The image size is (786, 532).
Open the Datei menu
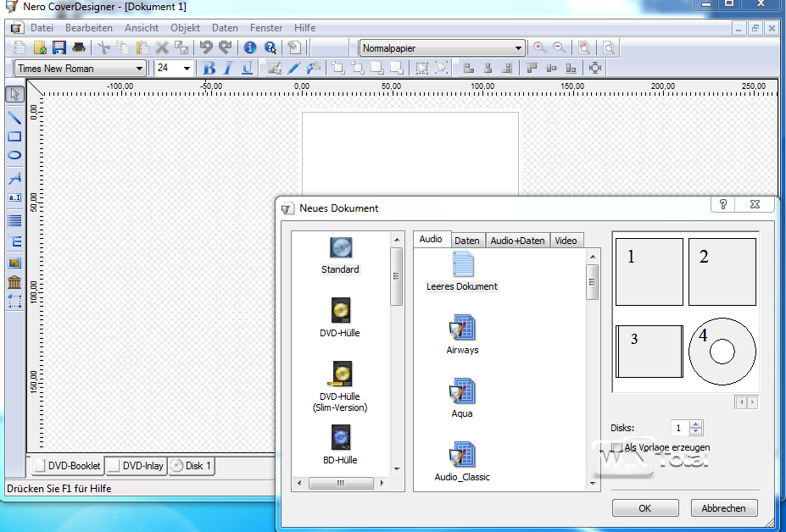pos(42,28)
